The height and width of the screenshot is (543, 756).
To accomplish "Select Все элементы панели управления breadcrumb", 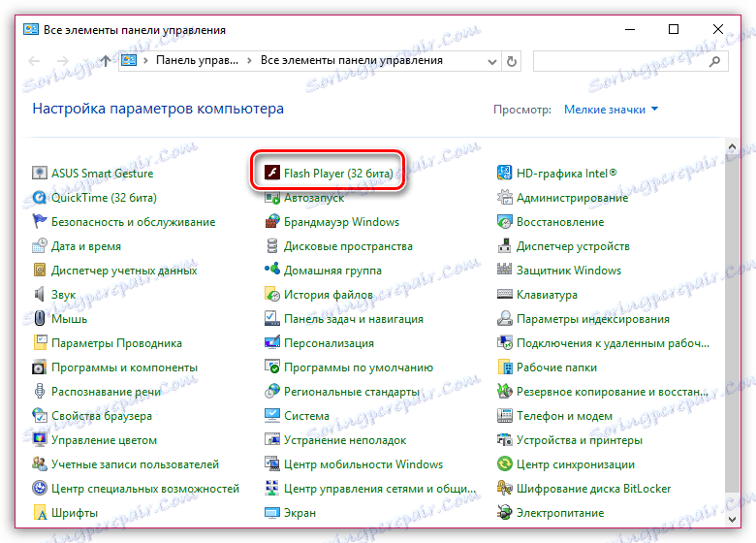I will [x=352, y=60].
